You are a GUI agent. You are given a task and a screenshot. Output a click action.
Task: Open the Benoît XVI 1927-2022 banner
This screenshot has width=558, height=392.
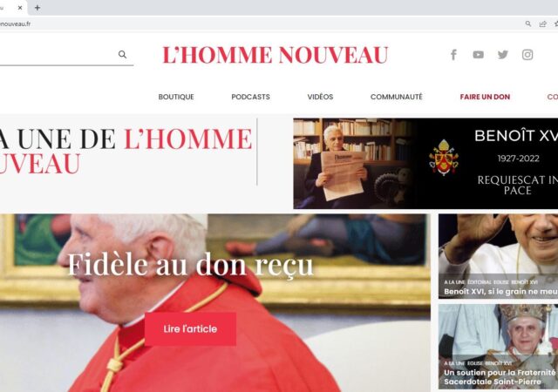(x=425, y=163)
